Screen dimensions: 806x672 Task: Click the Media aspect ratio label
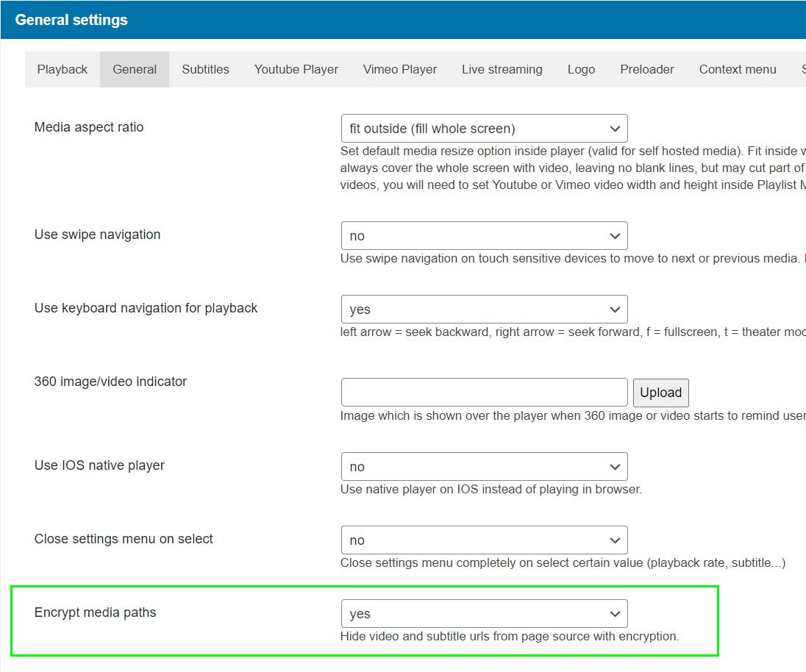click(89, 127)
